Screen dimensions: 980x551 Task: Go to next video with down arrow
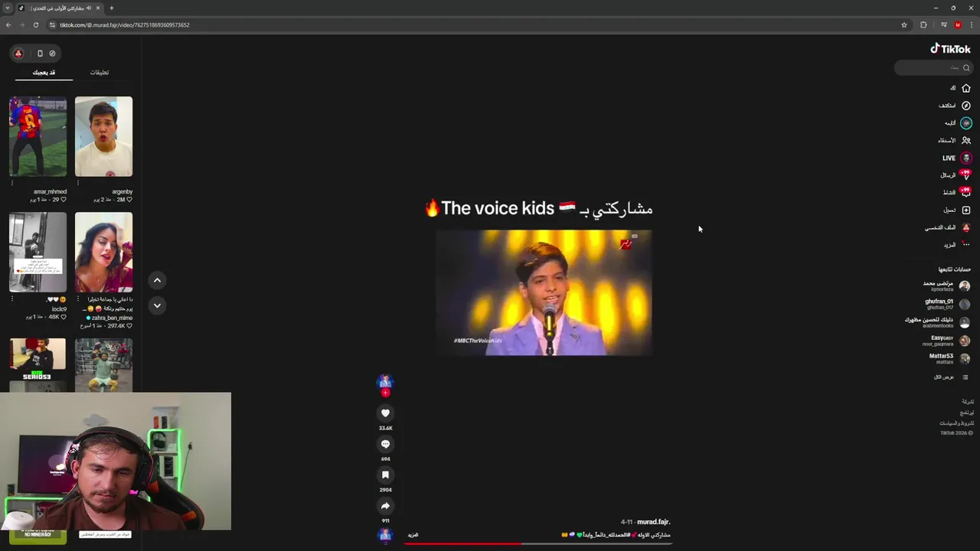tap(157, 305)
